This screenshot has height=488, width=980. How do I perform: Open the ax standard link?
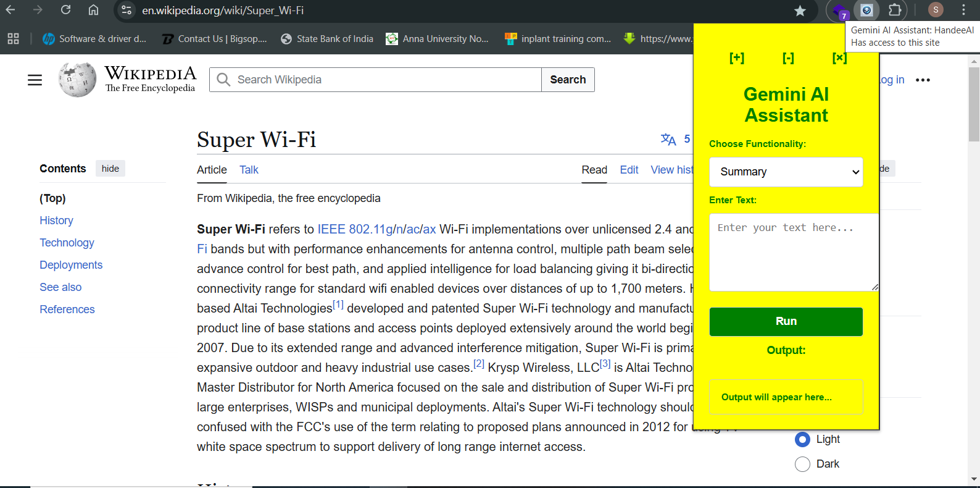430,229
